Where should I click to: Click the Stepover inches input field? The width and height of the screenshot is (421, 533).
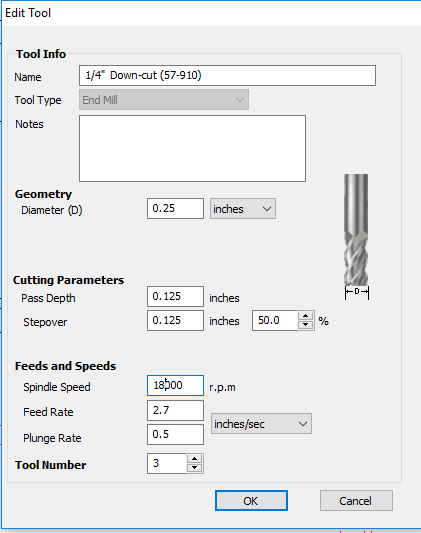coord(175,320)
